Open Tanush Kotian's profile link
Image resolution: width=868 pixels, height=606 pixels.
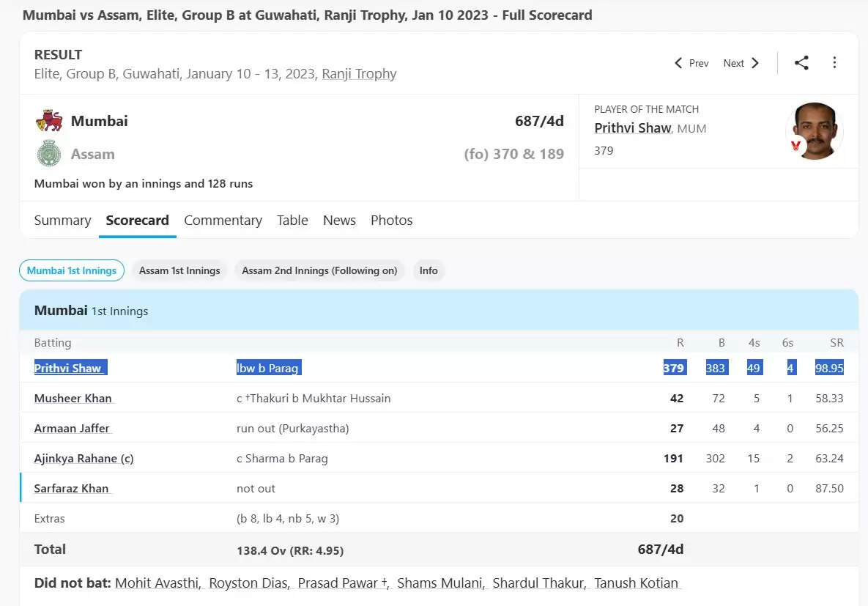pos(636,583)
